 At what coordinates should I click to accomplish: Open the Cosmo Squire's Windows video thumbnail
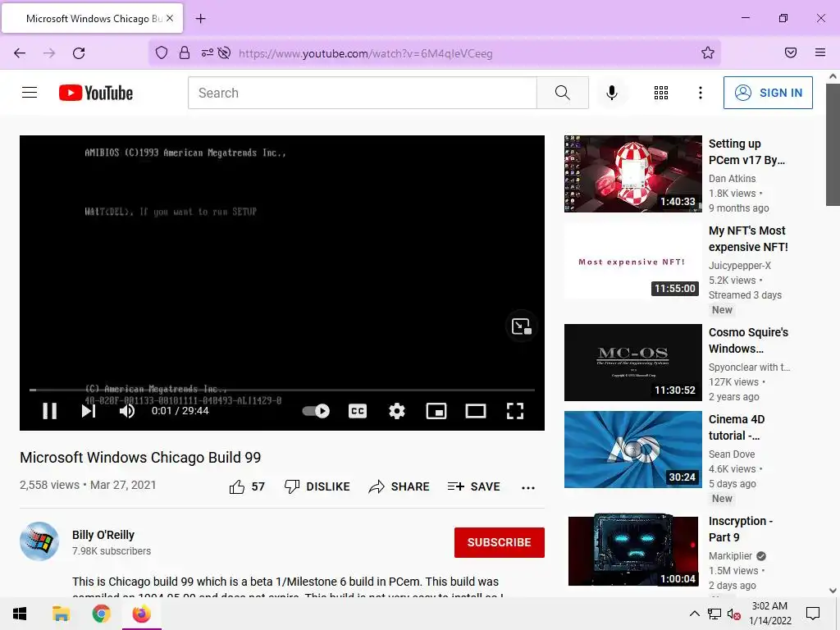pyautogui.click(x=632, y=362)
